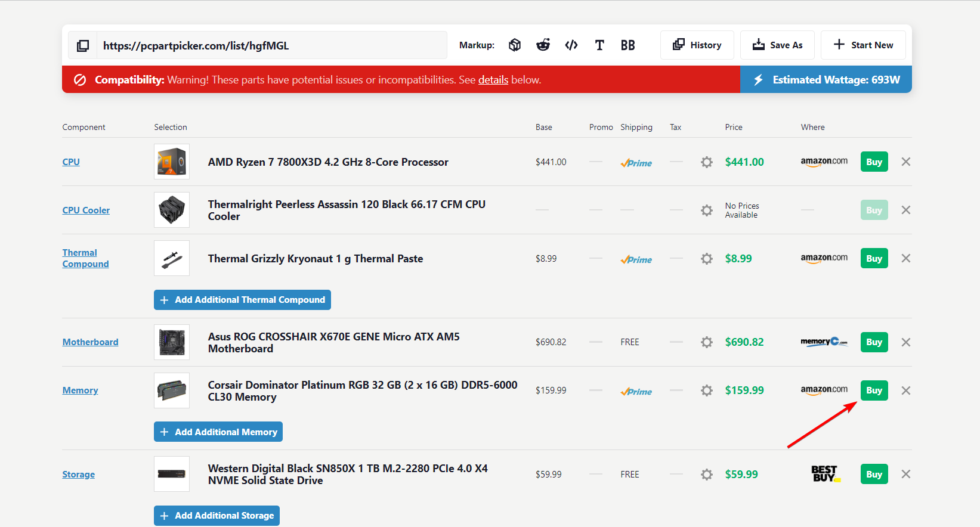Open Thermalright Peerless Assassin 120 product page
Viewport: 980px width, 527px height.
[x=347, y=210]
